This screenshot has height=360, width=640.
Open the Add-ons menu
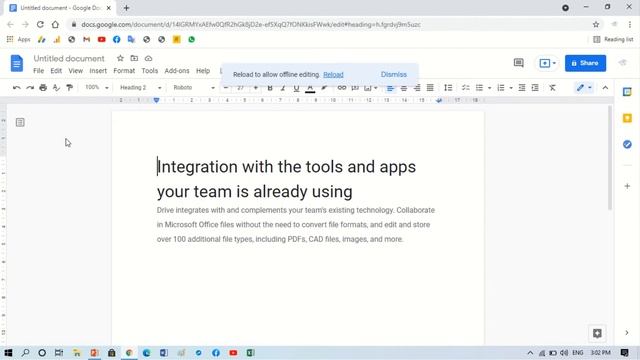coord(177,71)
